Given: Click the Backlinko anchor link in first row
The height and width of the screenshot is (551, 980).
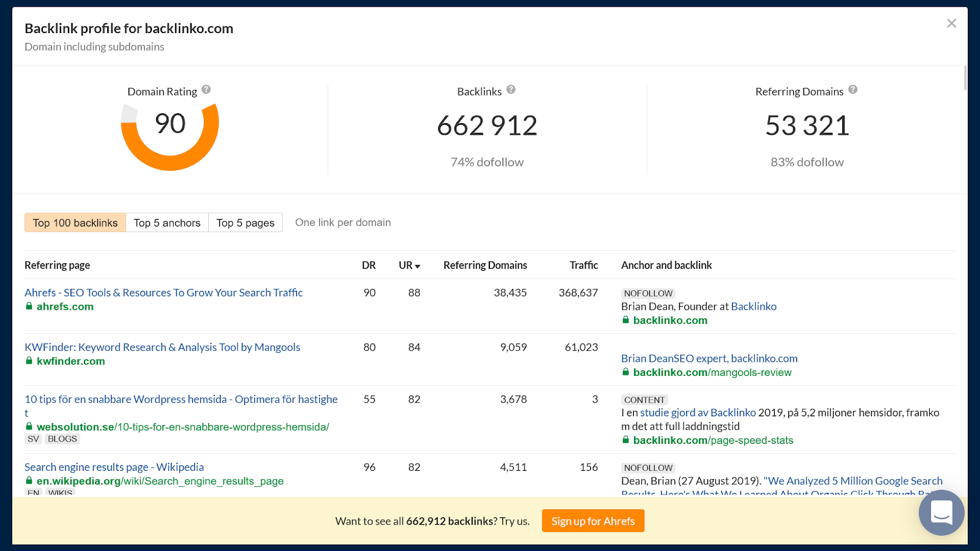Looking at the screenshot, I should pyautogui.click(x=753, y=306).
